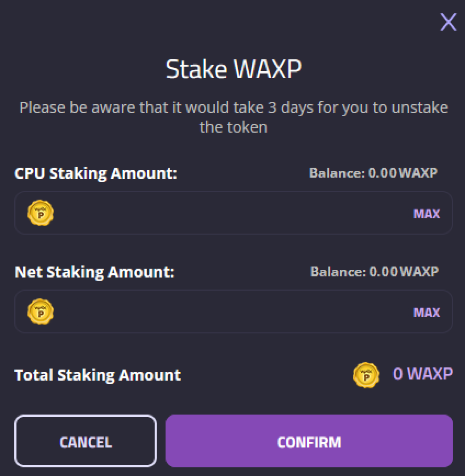Click the WAXP coin icon in Net field

41,311
